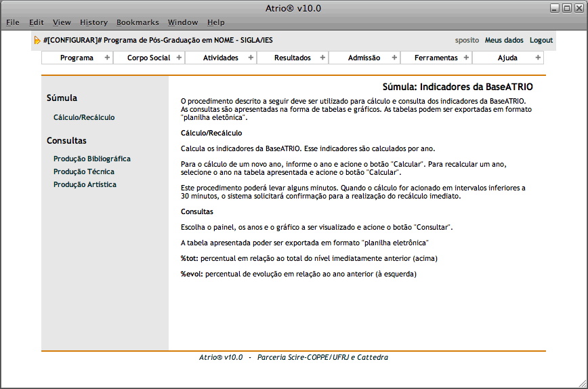This screenshot has height=389, width=588.
Task: Select Cálculo/Recálculo in the sidebar
Action: [x=84, y=117]
